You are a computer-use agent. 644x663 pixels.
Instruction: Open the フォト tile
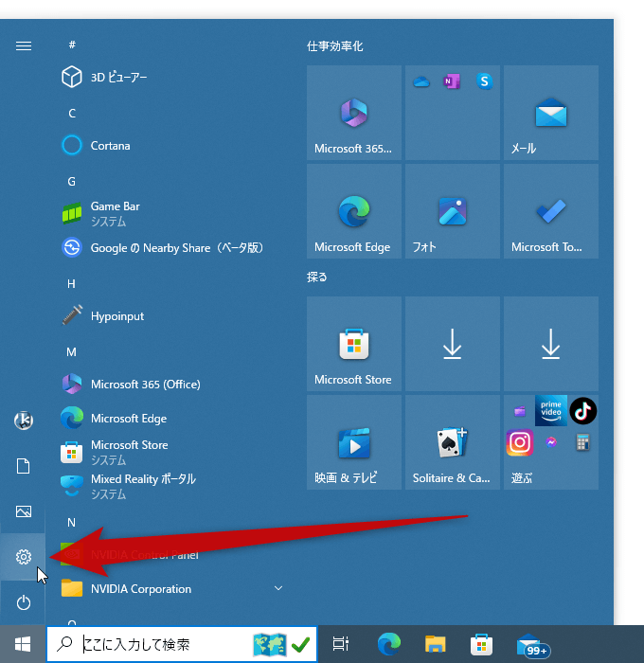[453, 211]
